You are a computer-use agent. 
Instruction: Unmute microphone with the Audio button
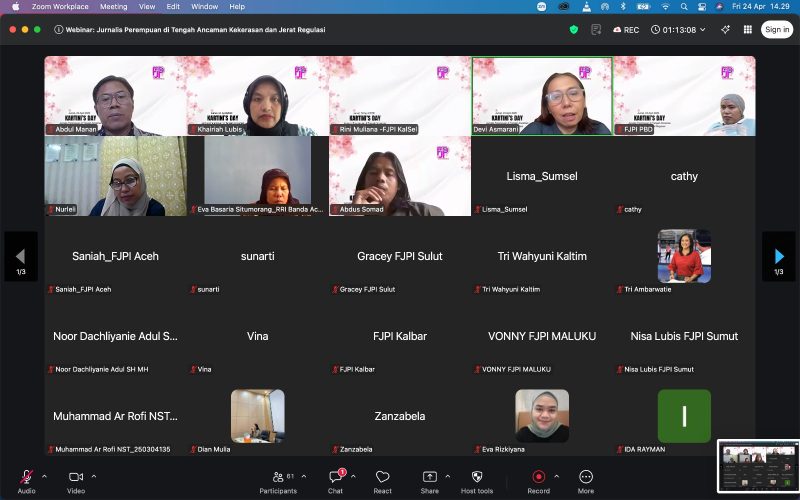[x=26, y=477]
